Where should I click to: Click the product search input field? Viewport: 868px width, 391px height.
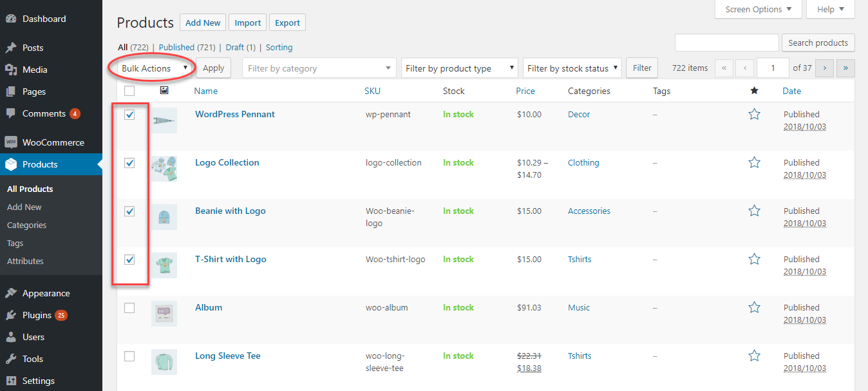727,43
